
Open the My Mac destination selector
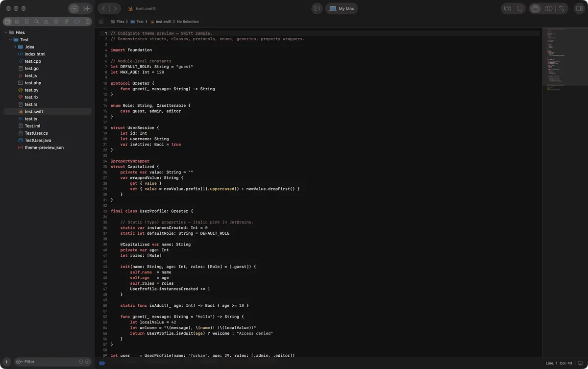tap(342, 8)
